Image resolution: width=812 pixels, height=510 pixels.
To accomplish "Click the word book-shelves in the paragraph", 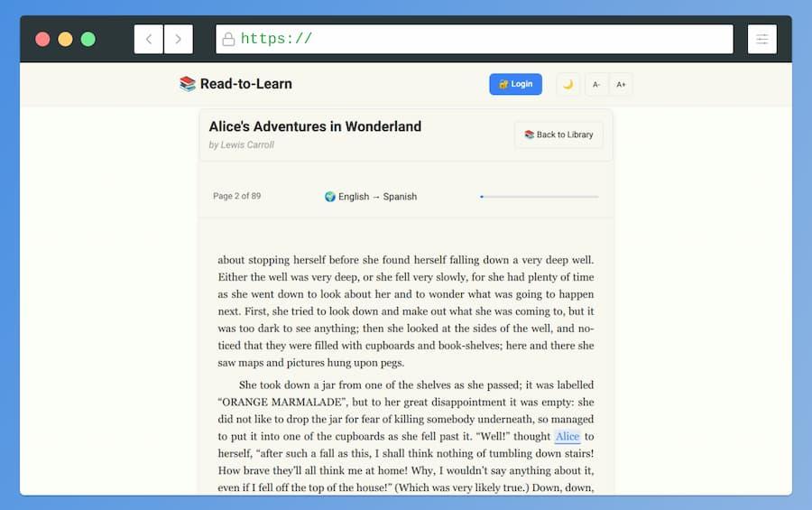I will (x=470, y=346).
